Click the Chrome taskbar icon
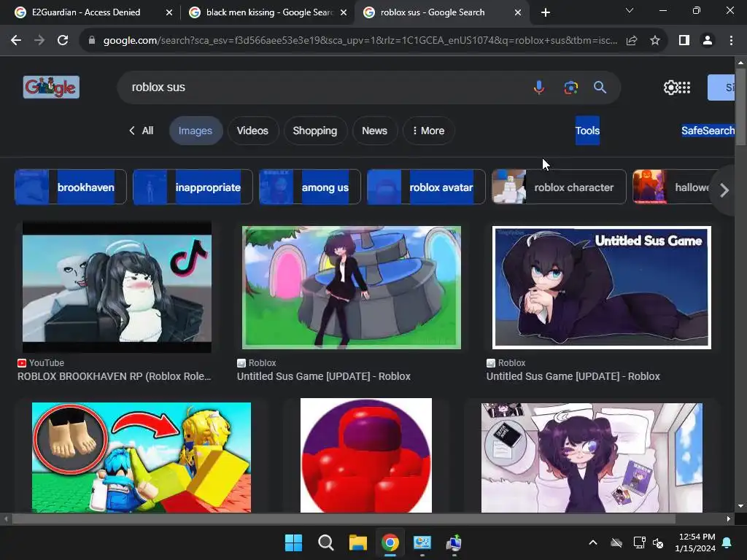The height and width of the screenshot is (560, 747). click(x=390, y=542)
